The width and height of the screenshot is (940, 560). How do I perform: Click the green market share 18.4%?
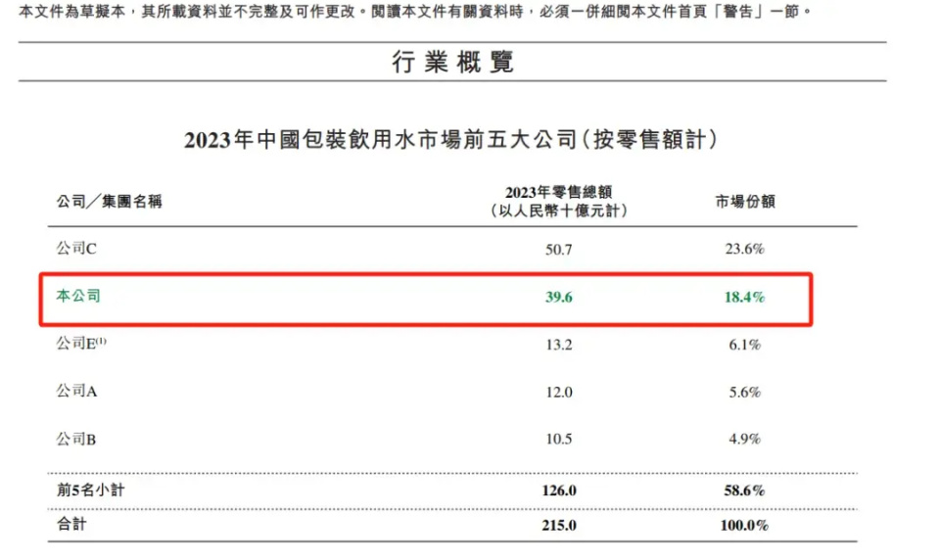coord(744,297)
